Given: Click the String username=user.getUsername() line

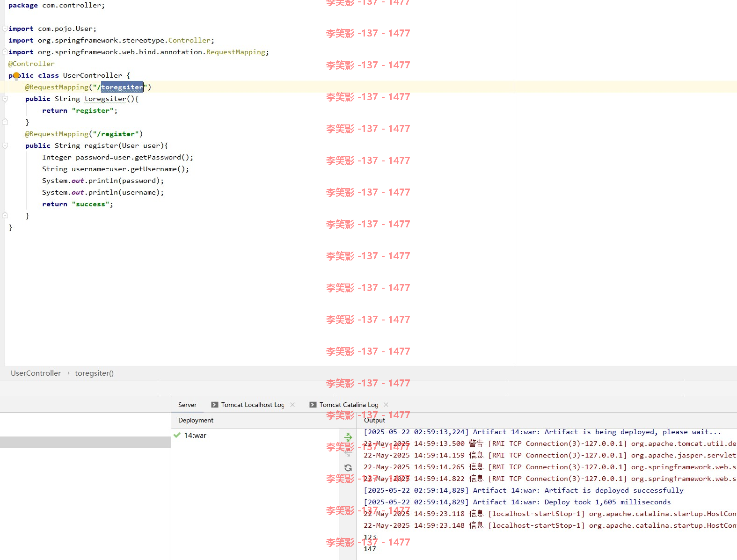Looking at the screenshot, I should pyautogui.click(x=116, y=169).
